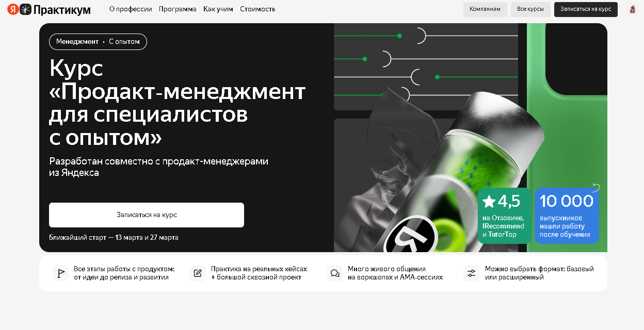Open the «Как учим» section
Viewport: 644px width, 330px height.
click(218, 9)
